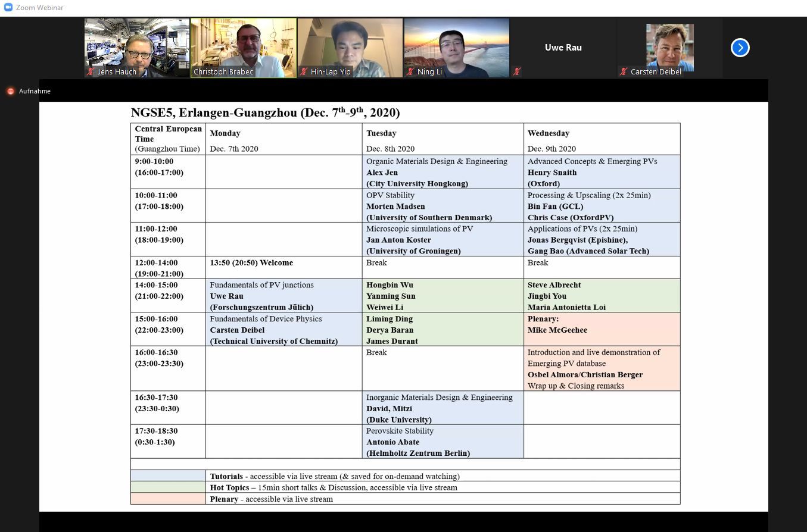Viewport: 807px width, 532px height.
Task: Click the Plenary Mike McGeehee schedule cell
Action: pos(602,329)
